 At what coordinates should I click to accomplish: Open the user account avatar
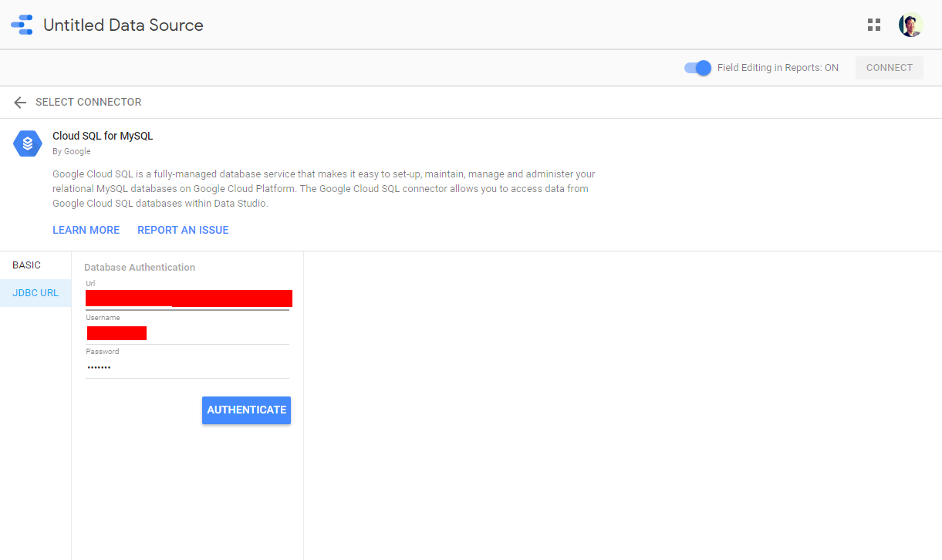point(910,25)
